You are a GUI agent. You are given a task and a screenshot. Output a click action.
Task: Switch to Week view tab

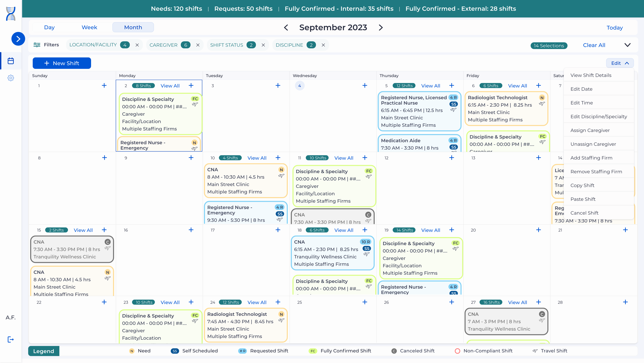point(89,27)
